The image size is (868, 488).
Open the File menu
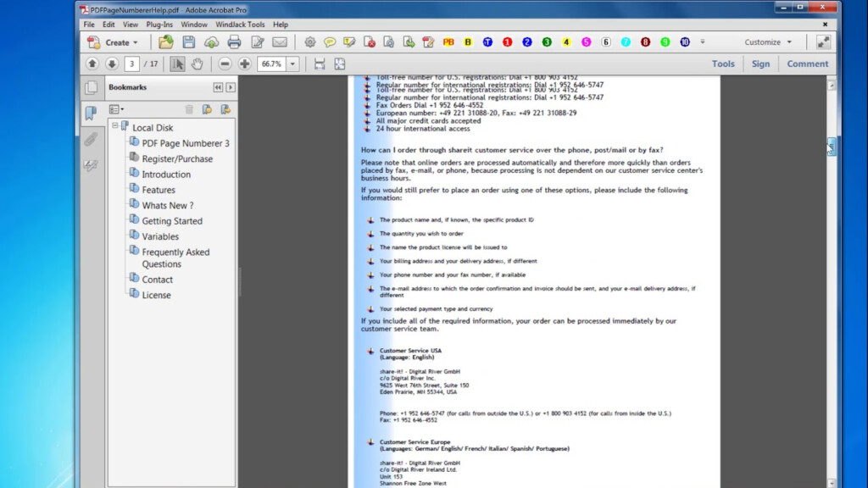(89, 25)
